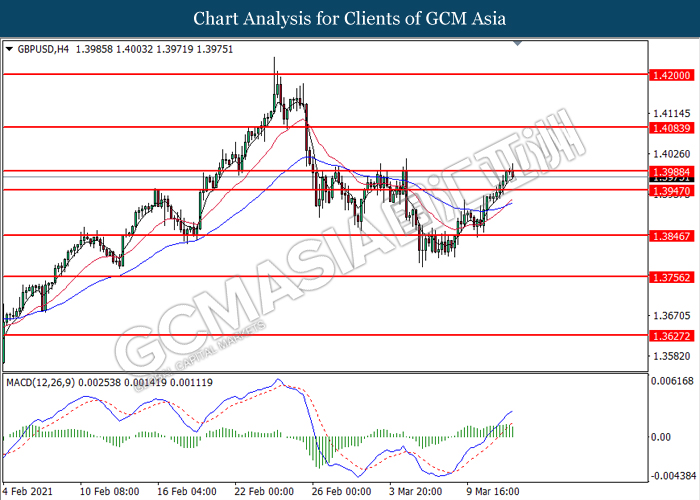
Task: Click the 16 Feb 04:00 time label
Action: tap(187, 492)
